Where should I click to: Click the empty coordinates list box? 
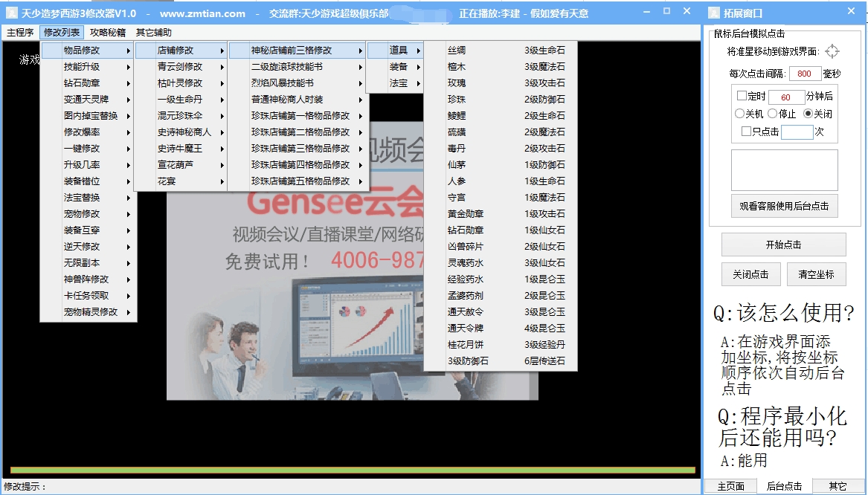(x=785, y=170)
